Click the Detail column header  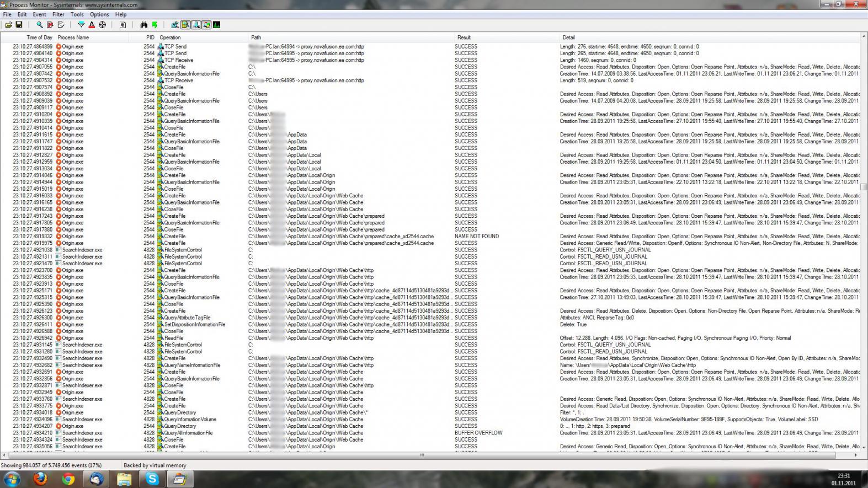[x=710, y=37]
